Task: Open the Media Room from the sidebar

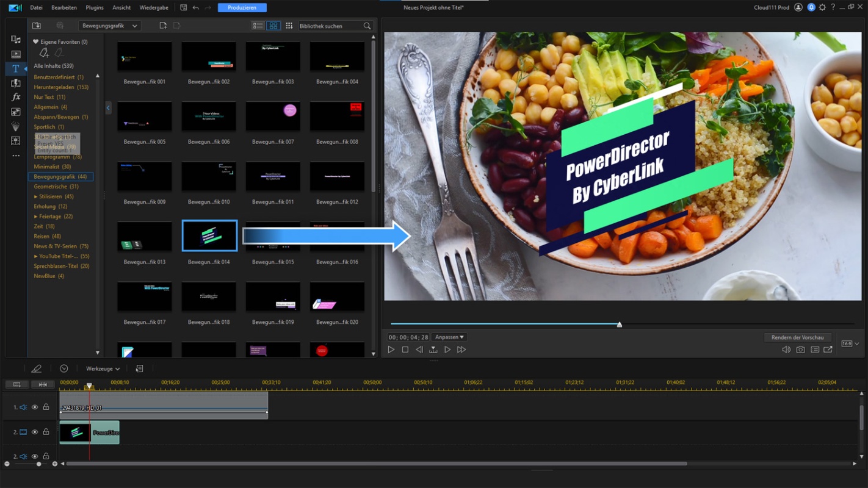Action: point(16,40)
